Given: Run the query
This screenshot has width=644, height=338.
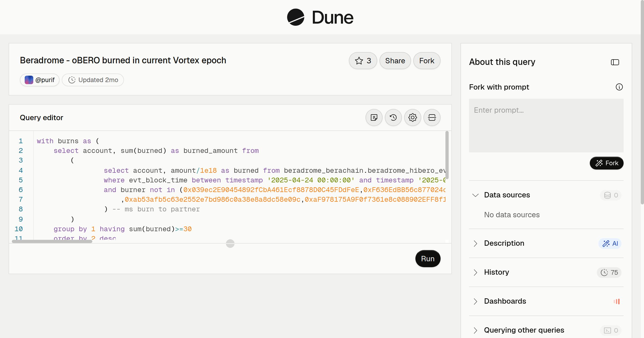Looking at the screenshot, I should pos(428,259).
